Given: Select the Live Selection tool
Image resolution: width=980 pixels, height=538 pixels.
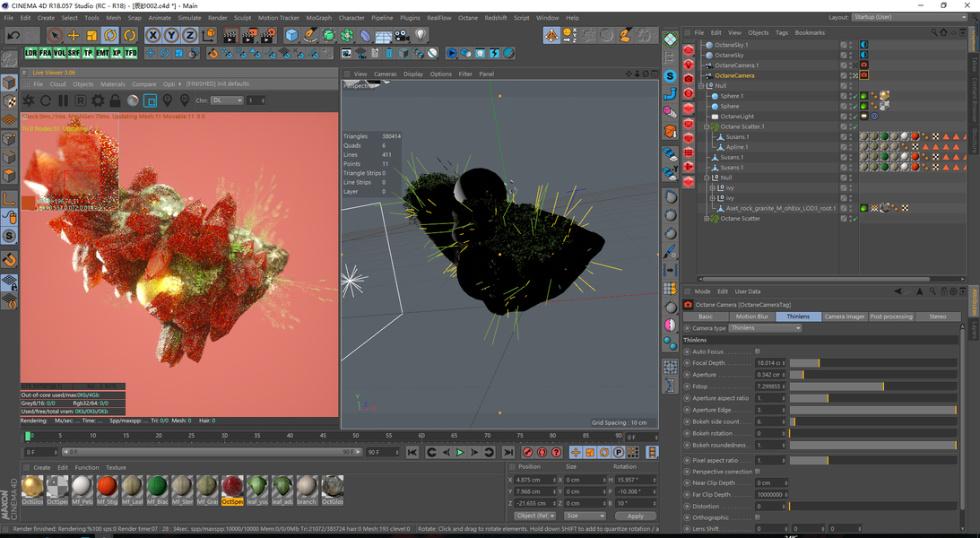Looking at the screenshot, I should pyautogui.click(x=55, y=36).
